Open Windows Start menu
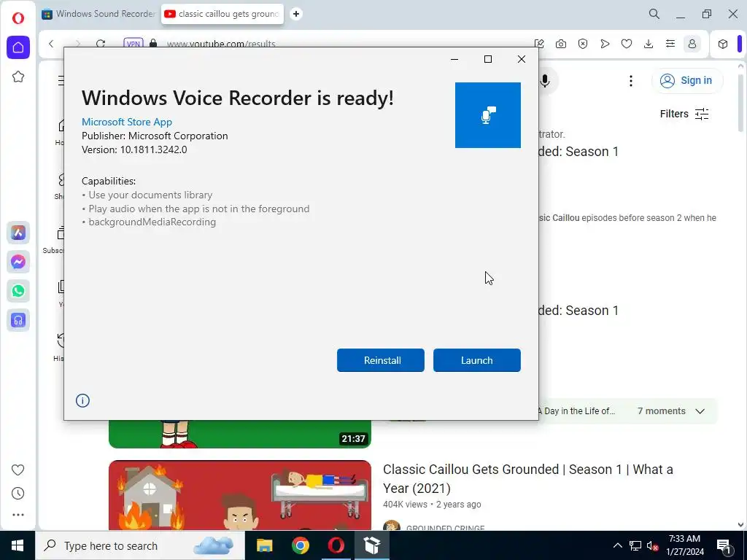Viewport: 747px width, 560px height. [x=18, y=545]
